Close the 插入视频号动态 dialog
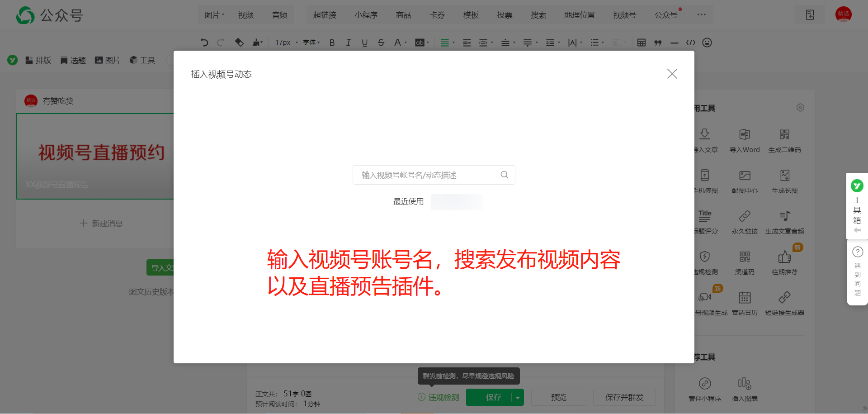 672,74
